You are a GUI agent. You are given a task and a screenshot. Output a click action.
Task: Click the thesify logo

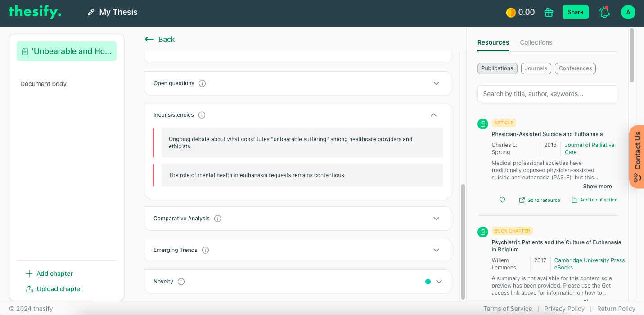[x=35, y=12]
